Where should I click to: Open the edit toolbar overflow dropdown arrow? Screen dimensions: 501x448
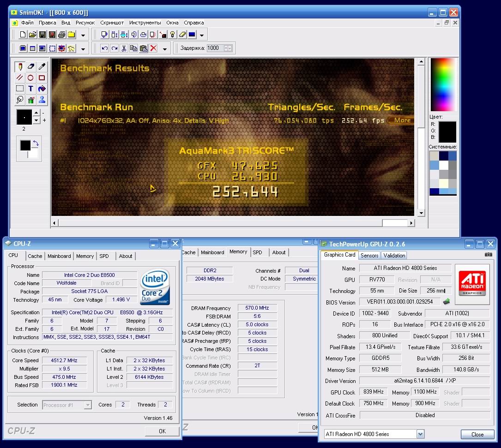[x=165, y=49]
